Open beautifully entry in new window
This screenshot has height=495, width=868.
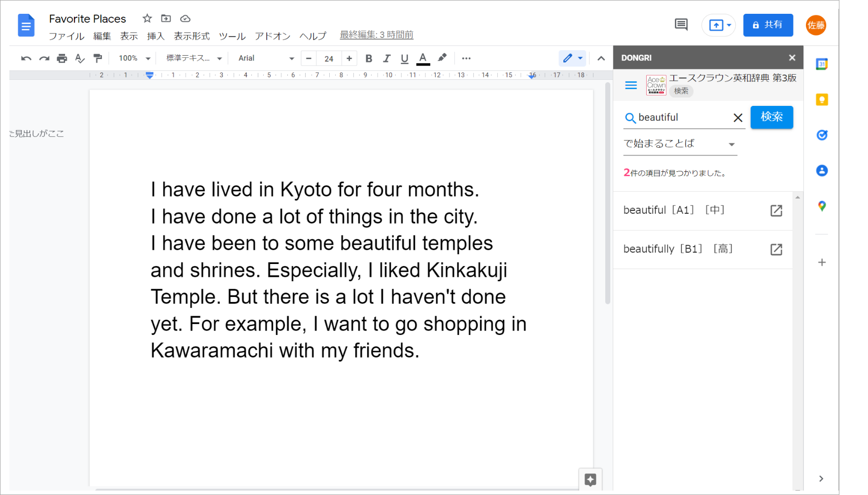click(776, 250)
